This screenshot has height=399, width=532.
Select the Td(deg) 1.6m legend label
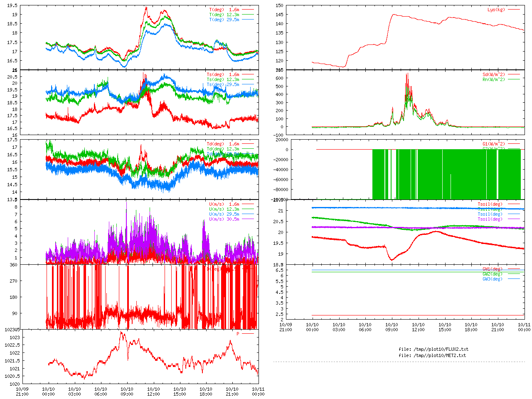[x=223, y=144]
